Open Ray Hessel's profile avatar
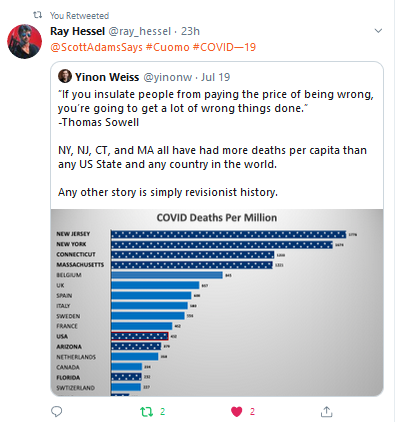Viewport: 407px width, 422px height. click(25, 41)
